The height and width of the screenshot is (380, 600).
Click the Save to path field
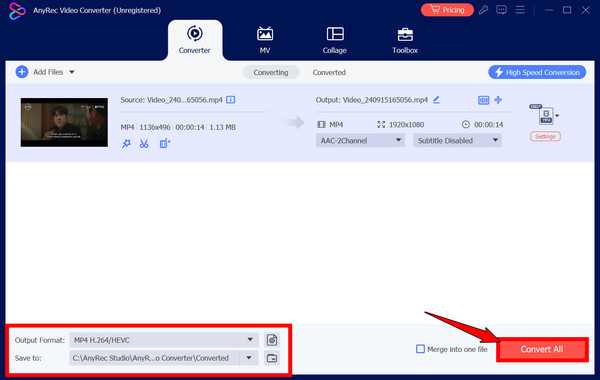155,358
